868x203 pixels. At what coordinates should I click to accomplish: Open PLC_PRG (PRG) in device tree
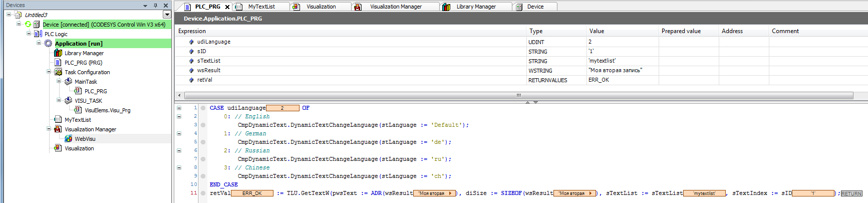(83, 63)
